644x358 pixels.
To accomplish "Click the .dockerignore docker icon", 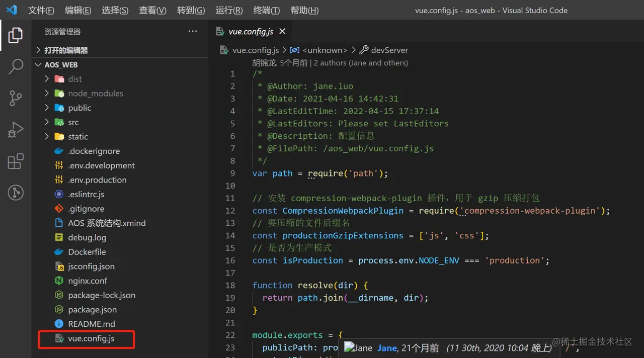I will click(x=59, y=151).
